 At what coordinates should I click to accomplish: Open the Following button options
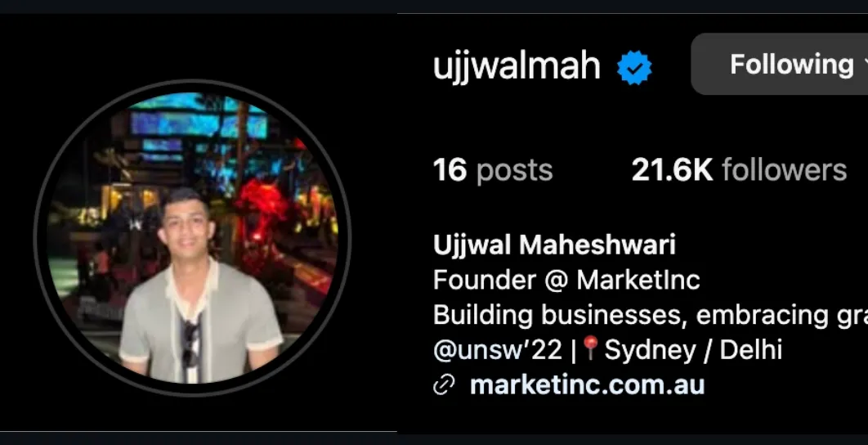(780, 65)
